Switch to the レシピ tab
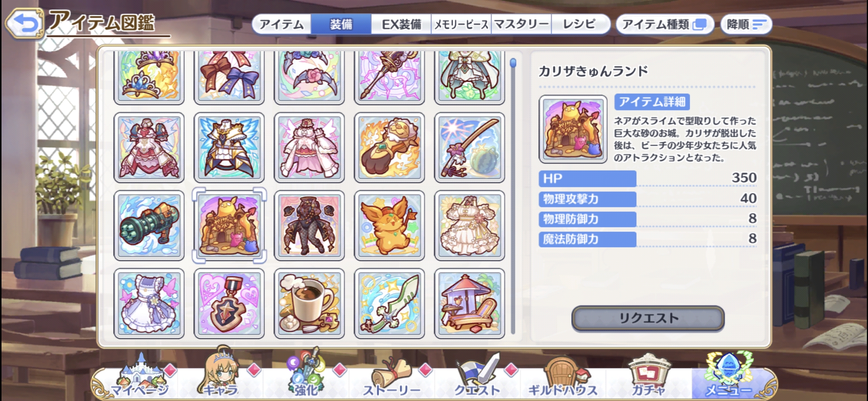This screenshot has height=401, width=868. pos(581,25)
